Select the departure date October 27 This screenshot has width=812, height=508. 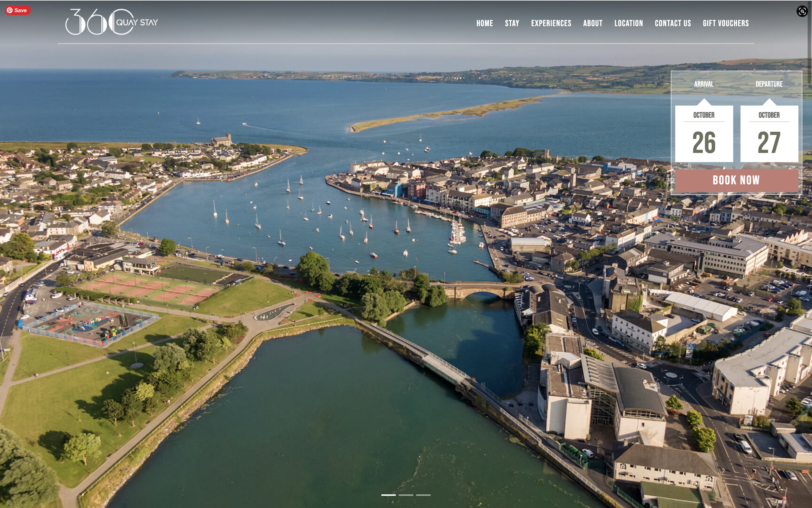769,134
